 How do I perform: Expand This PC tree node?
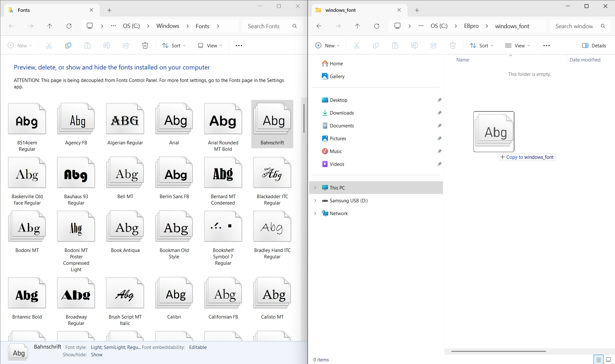[315, 188]
